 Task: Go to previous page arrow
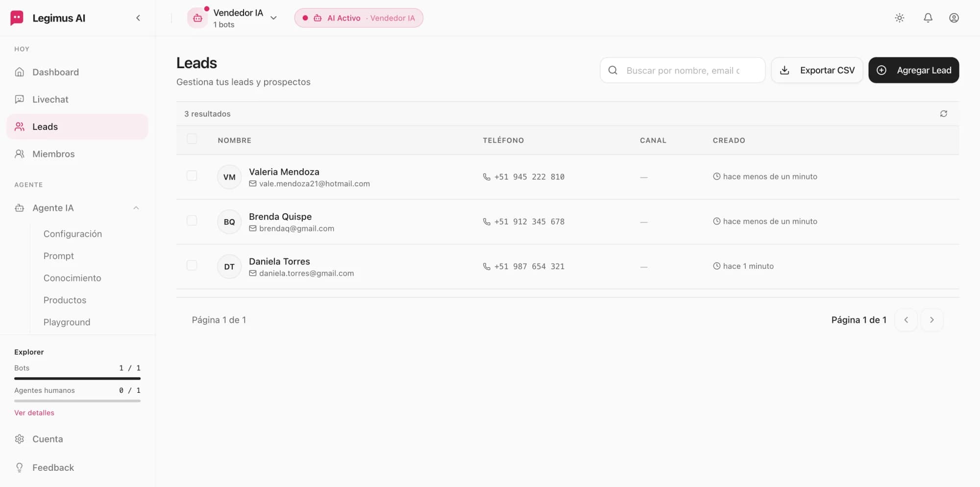pyautogui.click(x=906, y=320)
